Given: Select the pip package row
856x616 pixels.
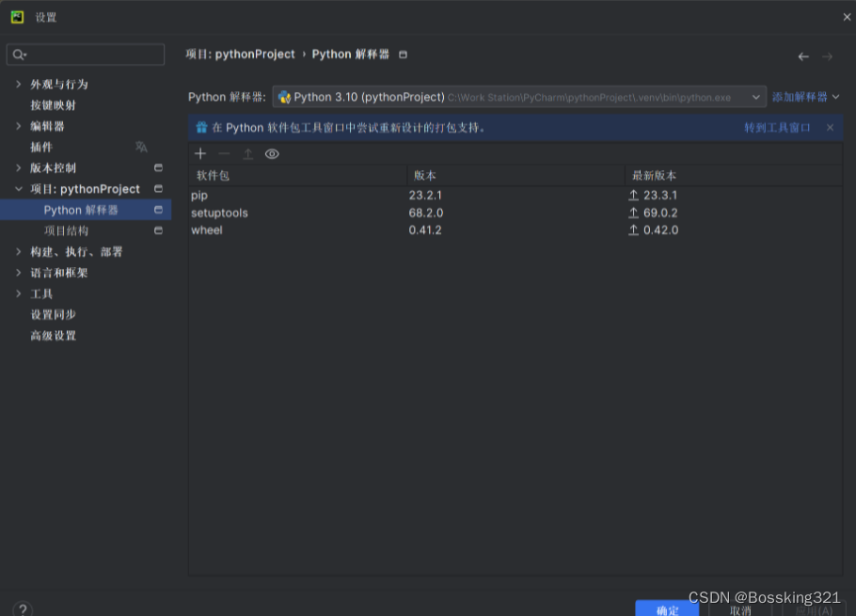Looking at the screenshot, I should click(515, 196).
